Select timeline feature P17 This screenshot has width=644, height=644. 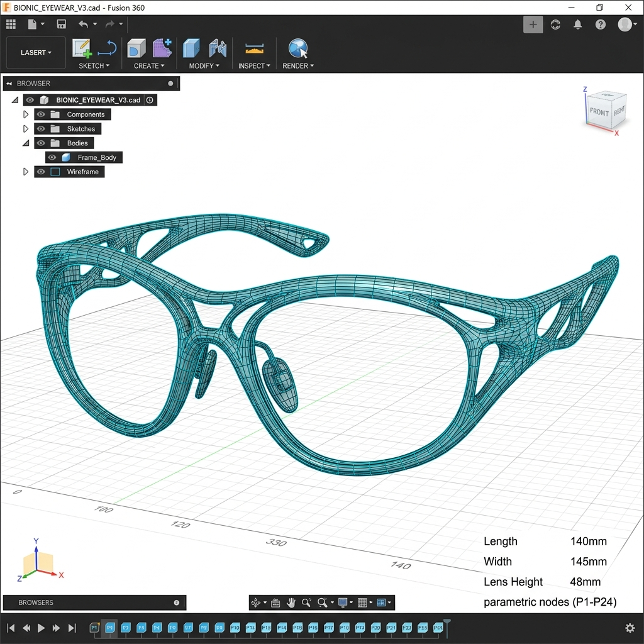(x=328, y=628)
